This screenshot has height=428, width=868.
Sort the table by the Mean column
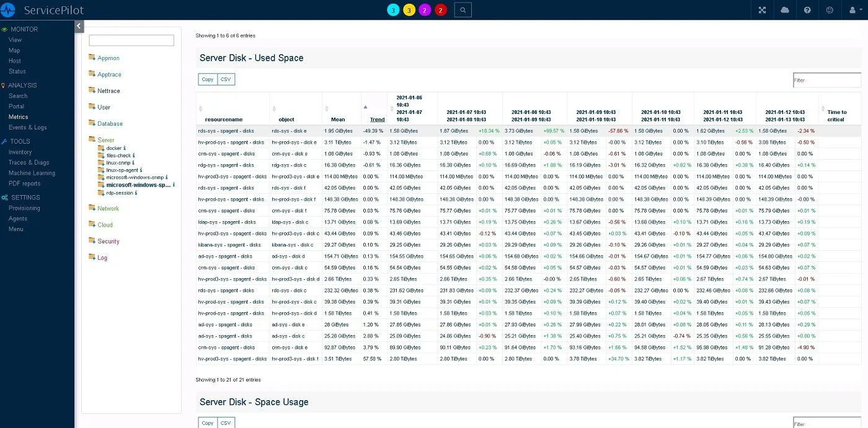click(x=337, y=120)
